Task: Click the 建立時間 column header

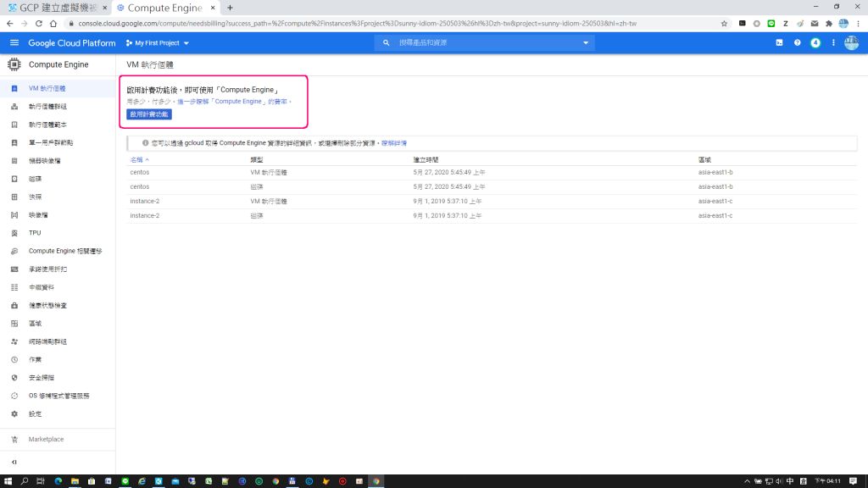Action: tap(426, 160)
